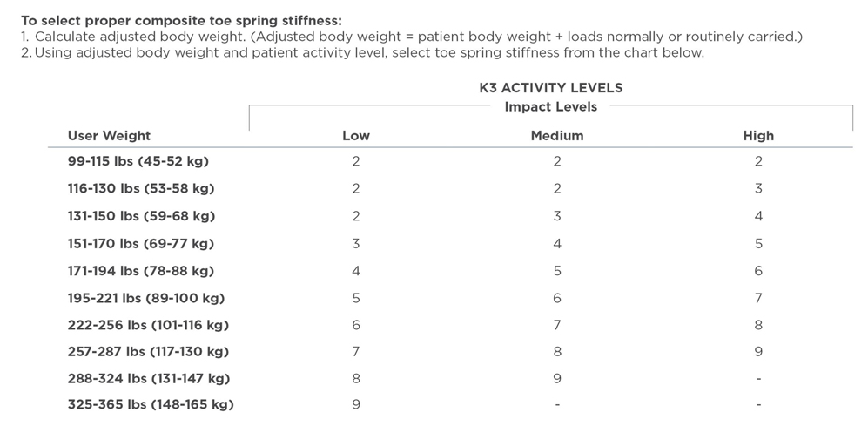Viewport: 868px width, 433px height.
Task: Click the 222-256 lbs row label
Action: [x=148, y=325]
